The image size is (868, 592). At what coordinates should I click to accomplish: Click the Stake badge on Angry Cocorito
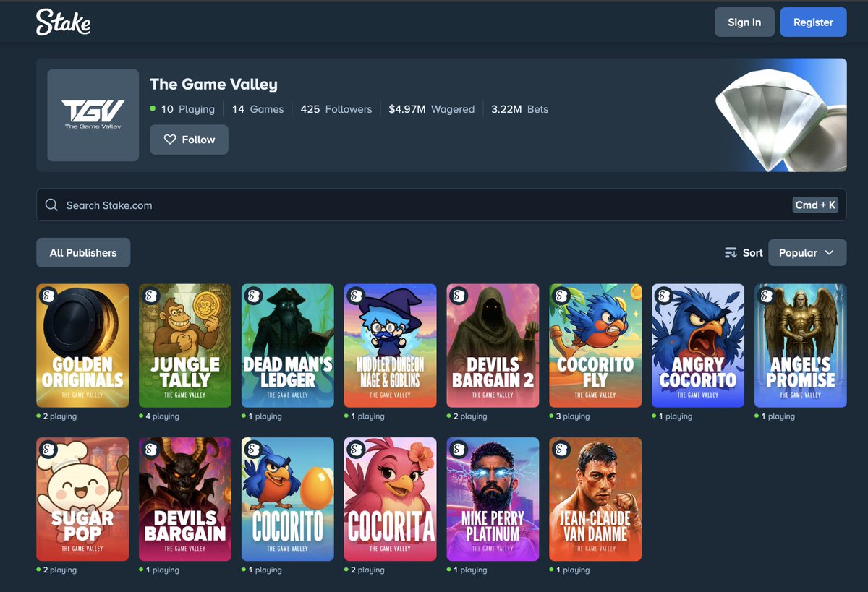tap(665, 296)
